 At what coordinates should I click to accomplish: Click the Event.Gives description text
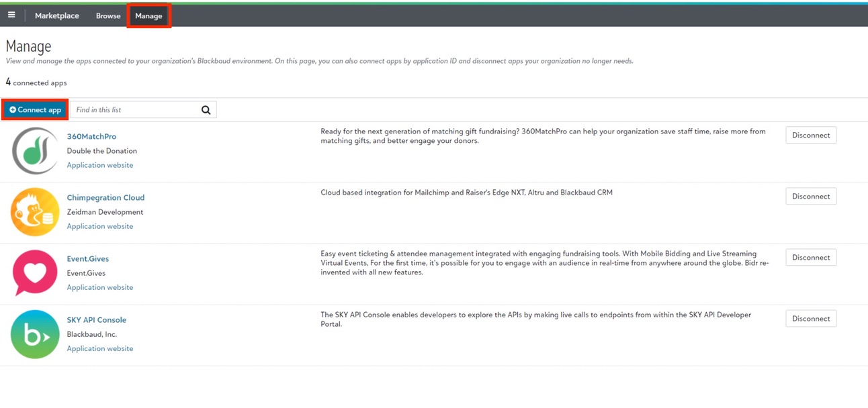tap(545, 263)
